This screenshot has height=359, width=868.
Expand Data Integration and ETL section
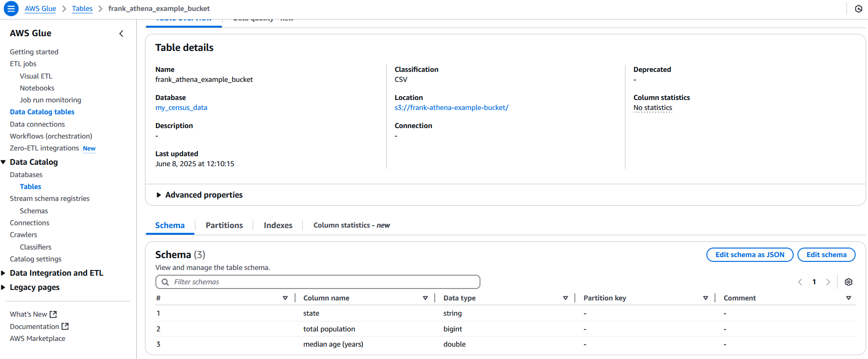point(3,273)
